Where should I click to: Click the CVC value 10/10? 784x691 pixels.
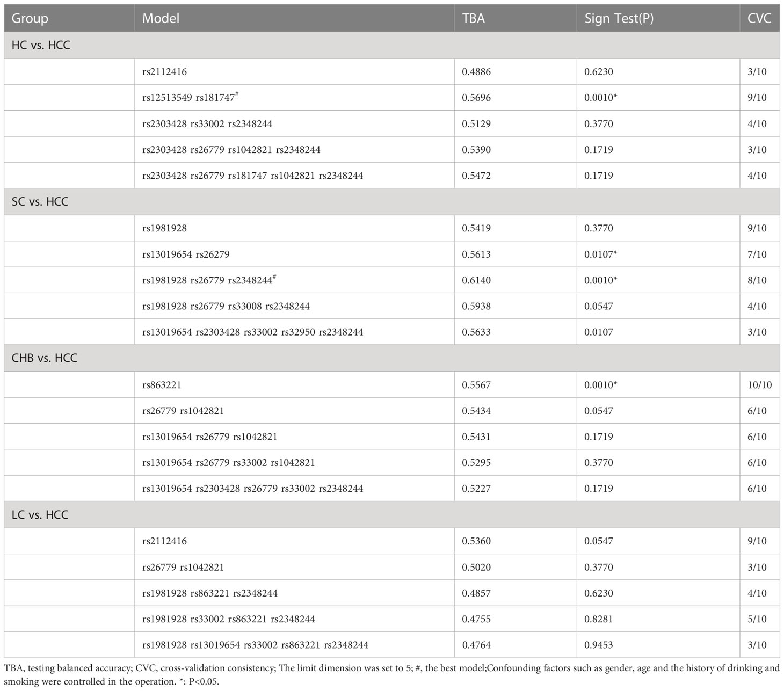pyautogui.click(x=759, y=385)
